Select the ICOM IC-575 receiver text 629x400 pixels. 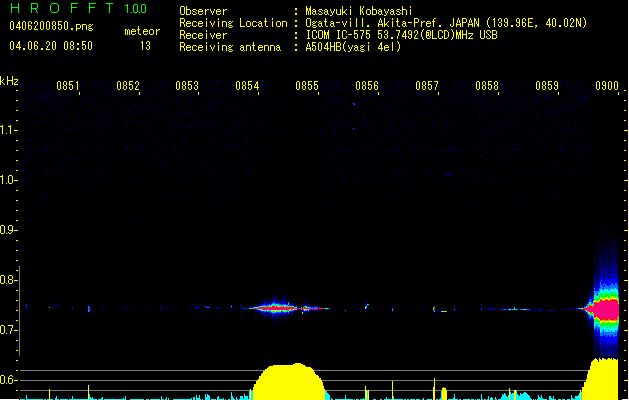[x=402, y=35]
